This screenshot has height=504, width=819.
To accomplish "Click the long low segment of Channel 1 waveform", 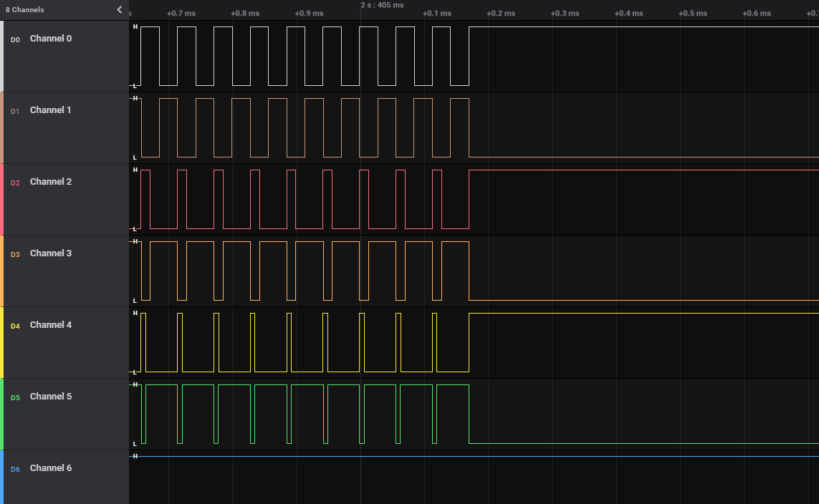I will point(644,157).
